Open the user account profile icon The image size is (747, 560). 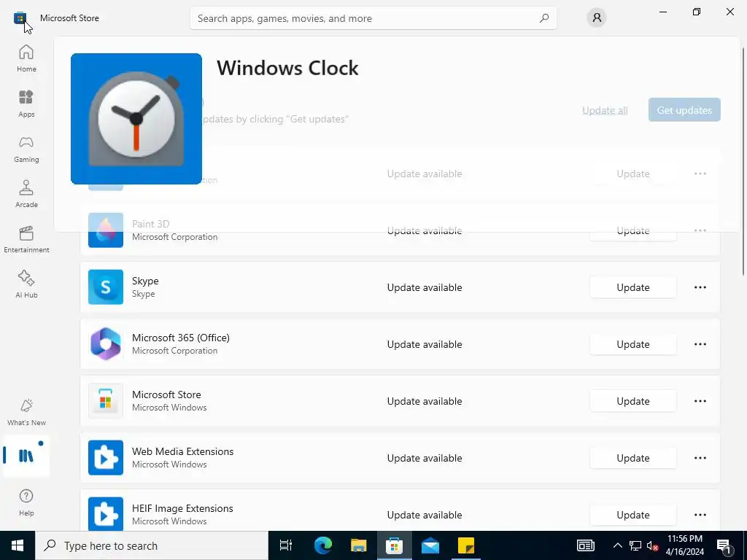(597, 18)
